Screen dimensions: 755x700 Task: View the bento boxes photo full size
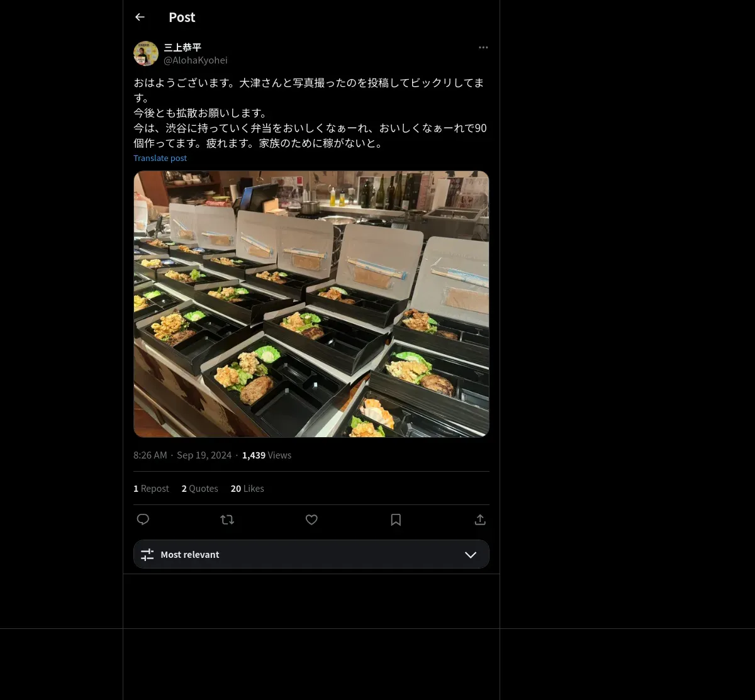click(311, 304)
